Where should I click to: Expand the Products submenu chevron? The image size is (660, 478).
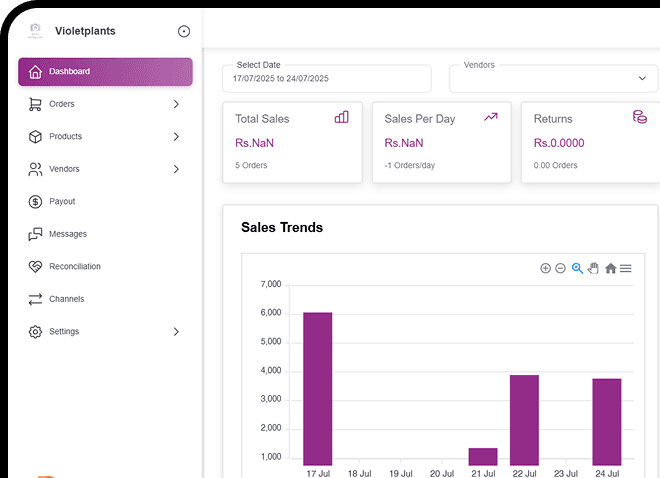[x=176, y=137]
